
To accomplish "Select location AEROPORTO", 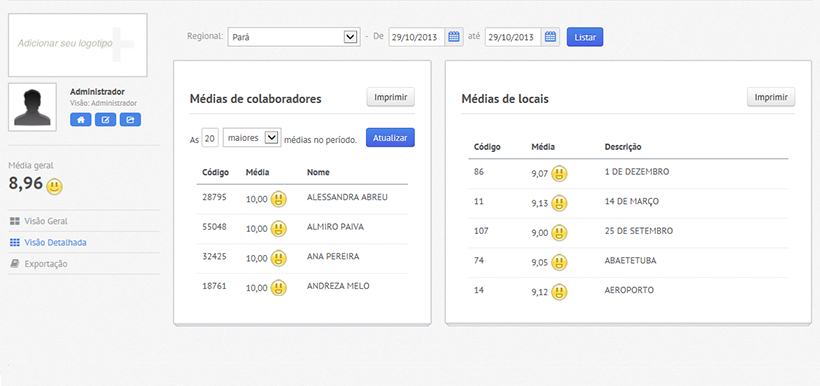I will (629, 290).
